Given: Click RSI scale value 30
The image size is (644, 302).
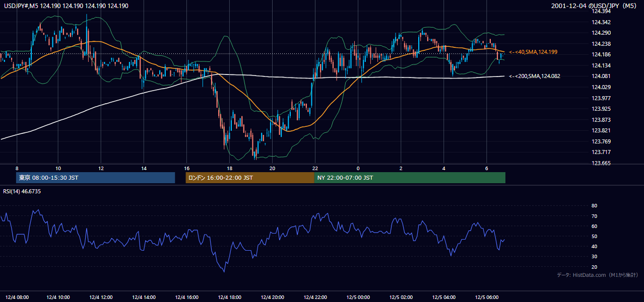Looking at the screenshot, I should pyautogui.click(x=594, y=257).
